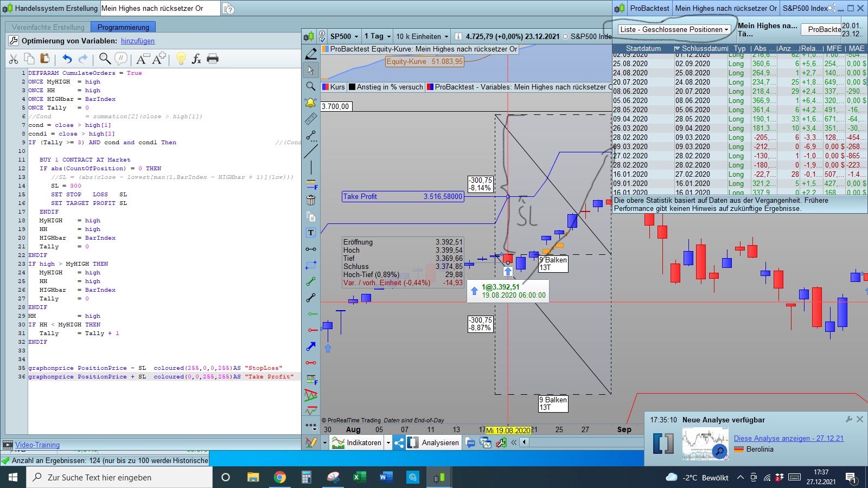Toggle the radio button before S&P500 Index
The image size is (868, 488).
565,36
